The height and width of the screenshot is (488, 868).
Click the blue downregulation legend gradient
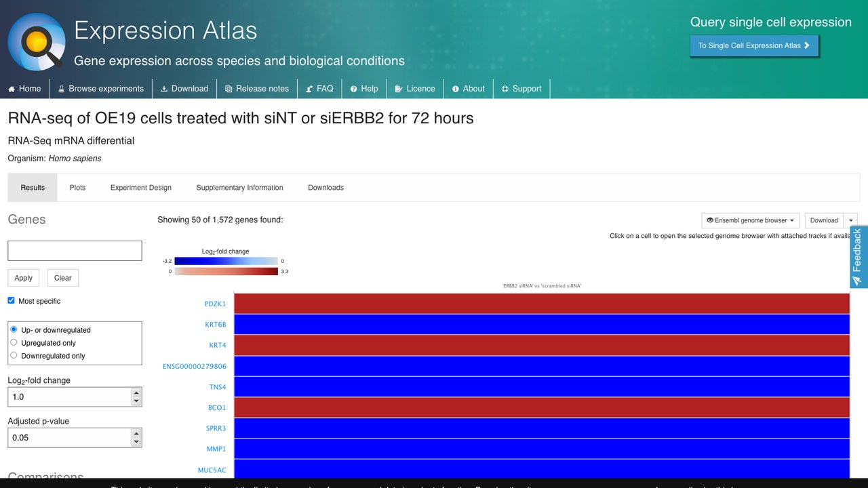pyautogui.click(x=226, y=261)
